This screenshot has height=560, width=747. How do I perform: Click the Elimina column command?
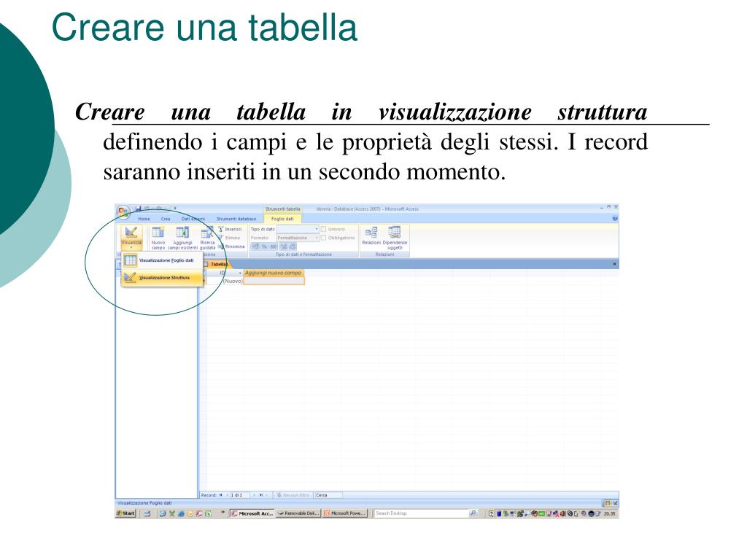coord(230,238)
